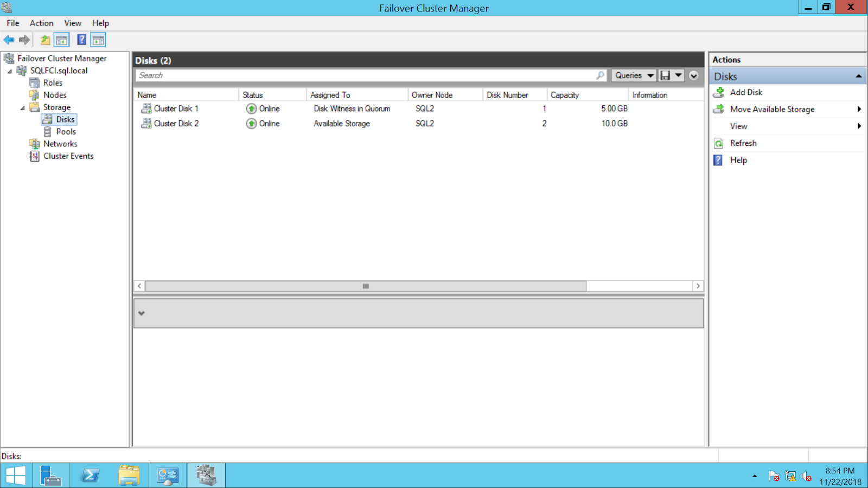Click the speaker volume tray icon
Image resolution: width=868 pixels, height=488 pixels.
coord(807,476)
